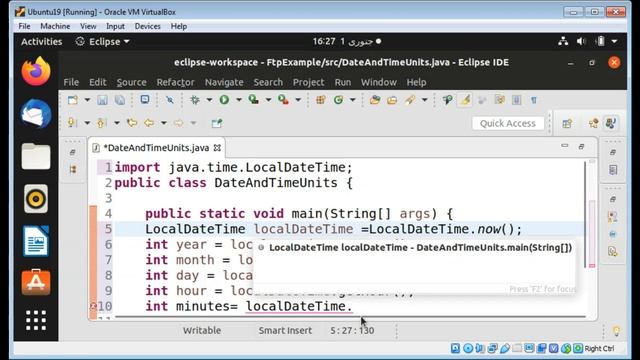Screen dimensions: 640x360
Task: Open the Eclipse Edit menu
Action: pos(98,82)
